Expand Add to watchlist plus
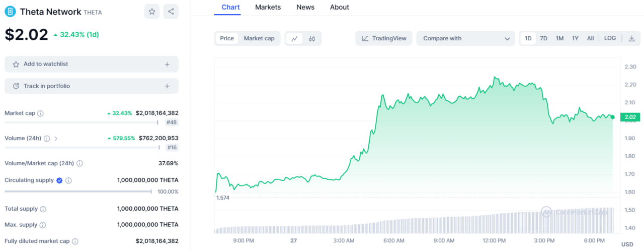 [x=167, y=64]
